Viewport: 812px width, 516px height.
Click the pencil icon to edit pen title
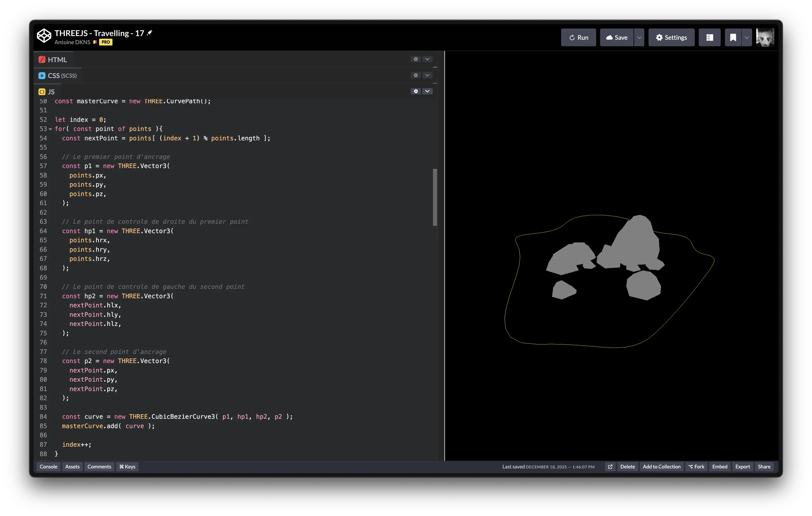(150, 33)
